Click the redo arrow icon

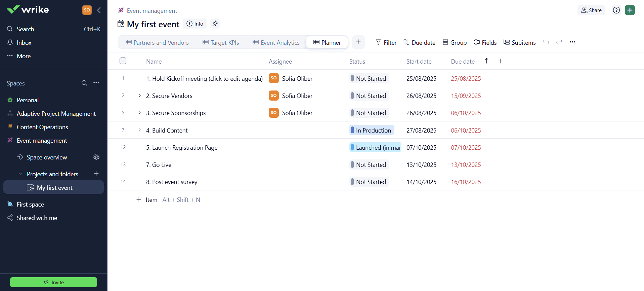click(559, 42)
